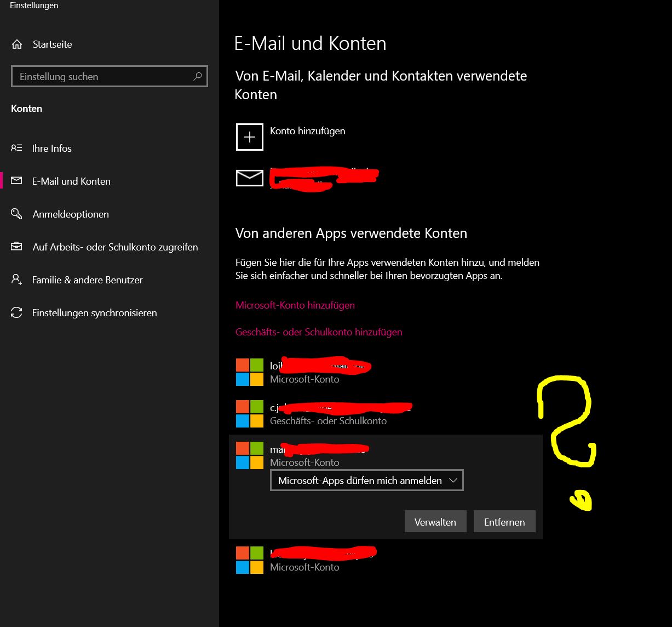Click the plus icon to add account

coord(250,136)
